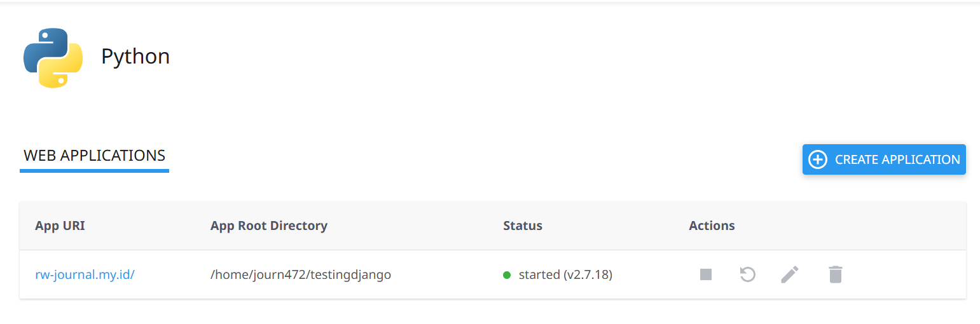
Task: Click the (v2.7.18) version label
Action: pos(588,275)
